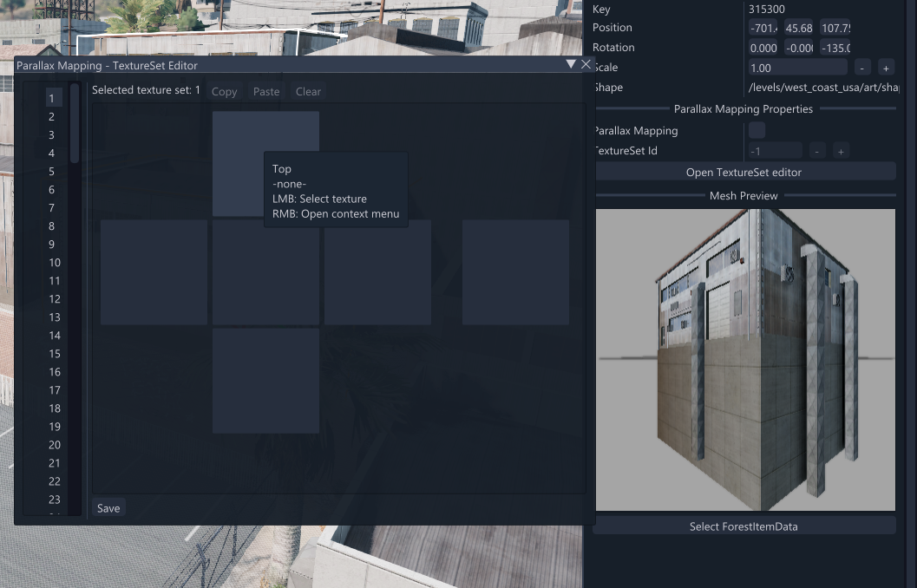Select texture set 13 in list
Image resolution: width=917 pixels, height=588 pixels.
coord(54,317)
